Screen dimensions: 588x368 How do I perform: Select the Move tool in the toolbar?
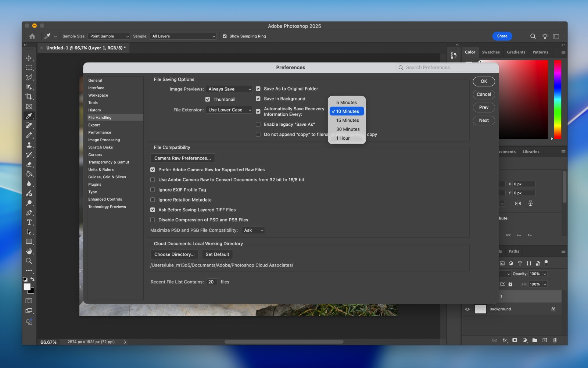[29, 58]
